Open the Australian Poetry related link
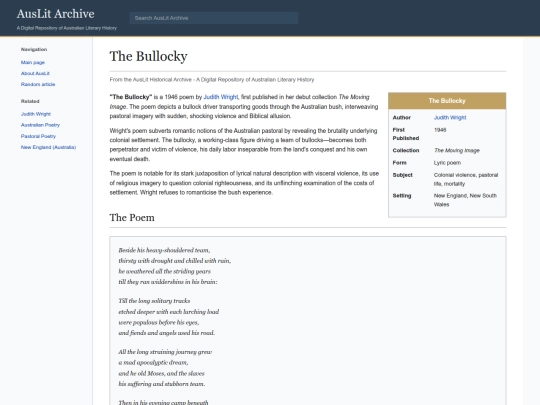This screenshot has height=405, width=540. click(x=40, y=125)
